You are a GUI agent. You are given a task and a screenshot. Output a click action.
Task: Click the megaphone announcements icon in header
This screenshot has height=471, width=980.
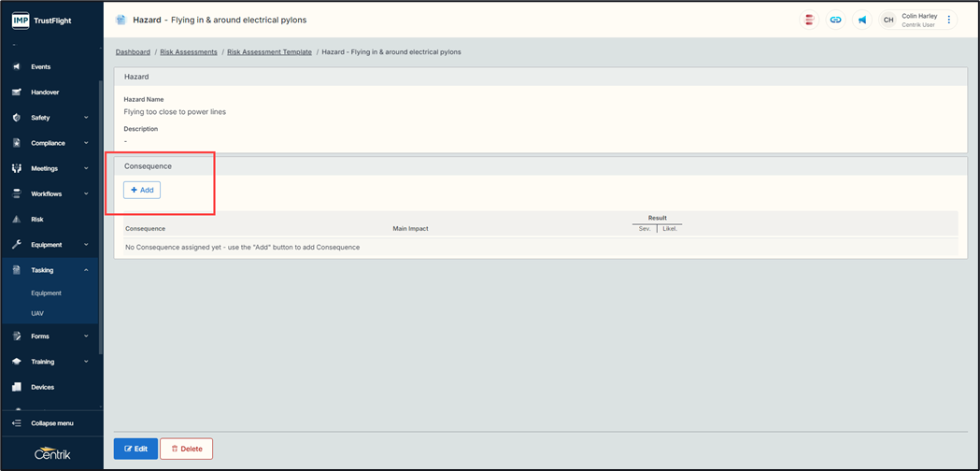click(862, 20)
